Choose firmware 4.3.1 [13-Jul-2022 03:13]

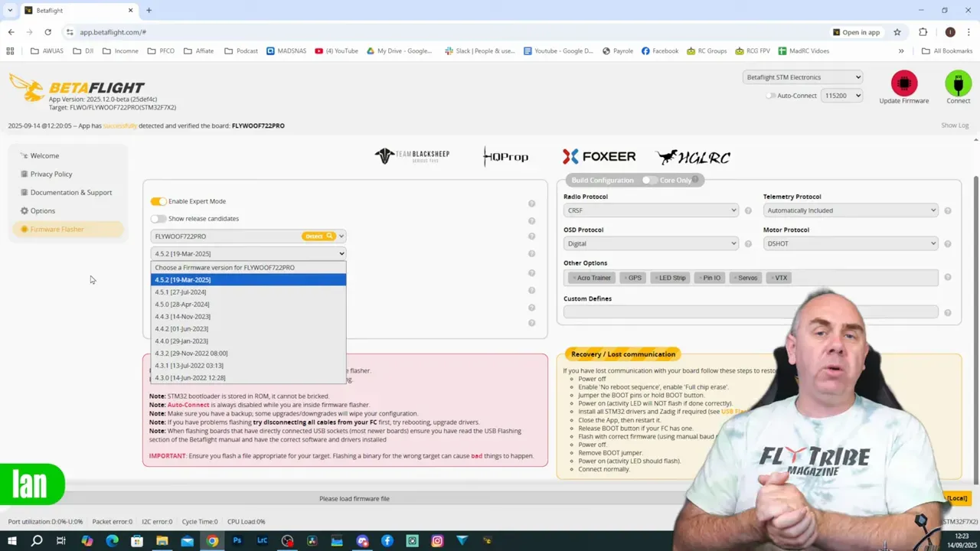[x=248, y=365]
